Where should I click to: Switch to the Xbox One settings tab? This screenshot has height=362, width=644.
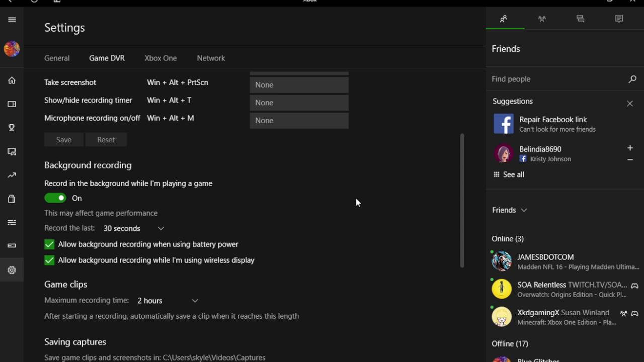pos(160,58)
